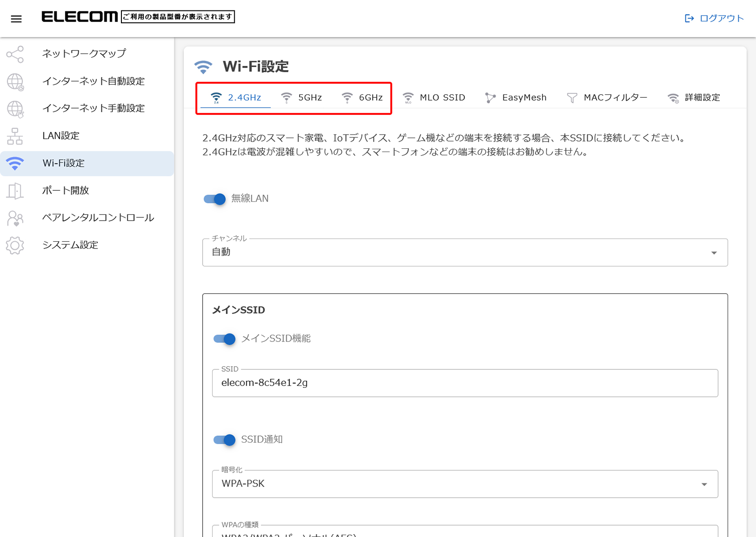756x537 pixels.
Task: Click the Network Map share icon
Action: click(x=15, y=54)
